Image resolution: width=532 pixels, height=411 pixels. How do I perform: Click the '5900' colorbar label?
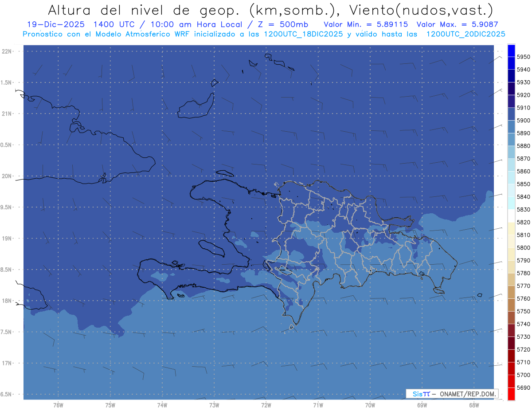coord(524,120)
